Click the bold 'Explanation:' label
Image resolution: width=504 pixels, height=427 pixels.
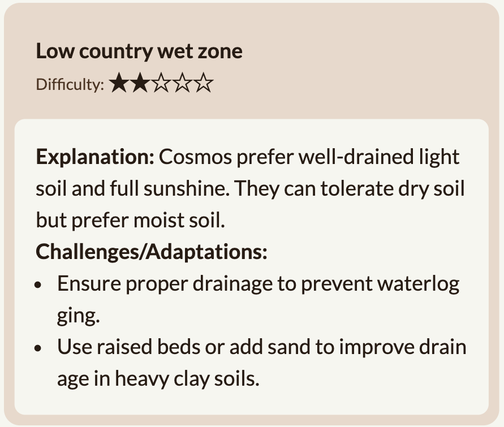[95, 157]
